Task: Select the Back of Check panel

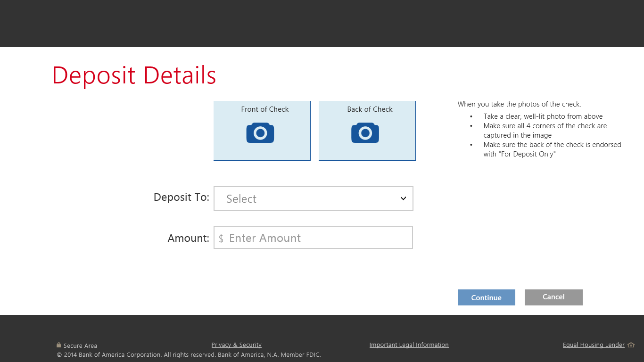Action: pos(367,131)
